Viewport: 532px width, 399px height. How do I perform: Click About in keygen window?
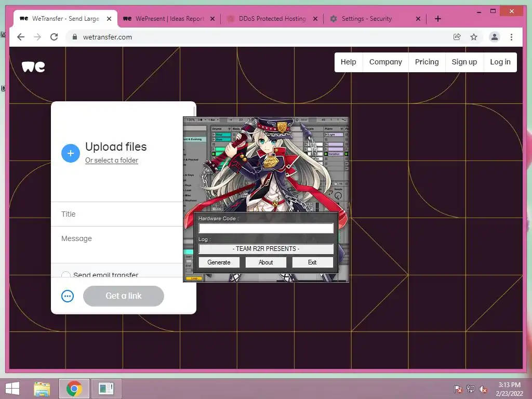point(265,262)
